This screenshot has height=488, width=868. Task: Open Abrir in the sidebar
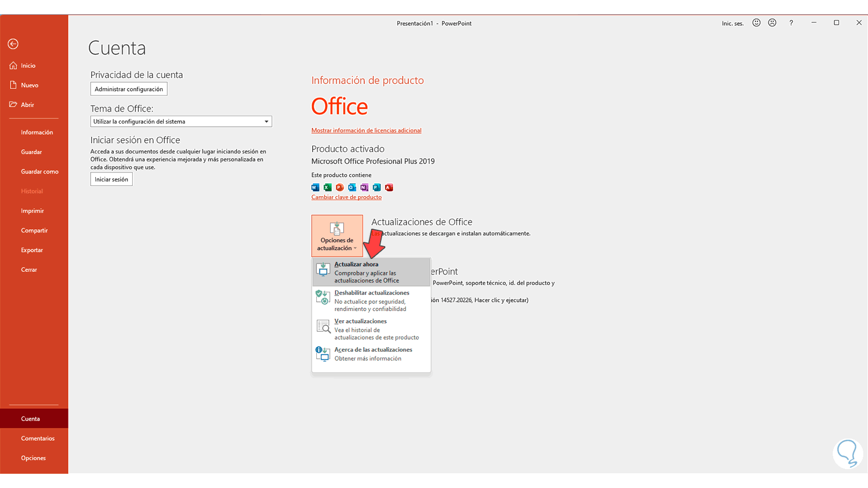click(x=34, y=105)
